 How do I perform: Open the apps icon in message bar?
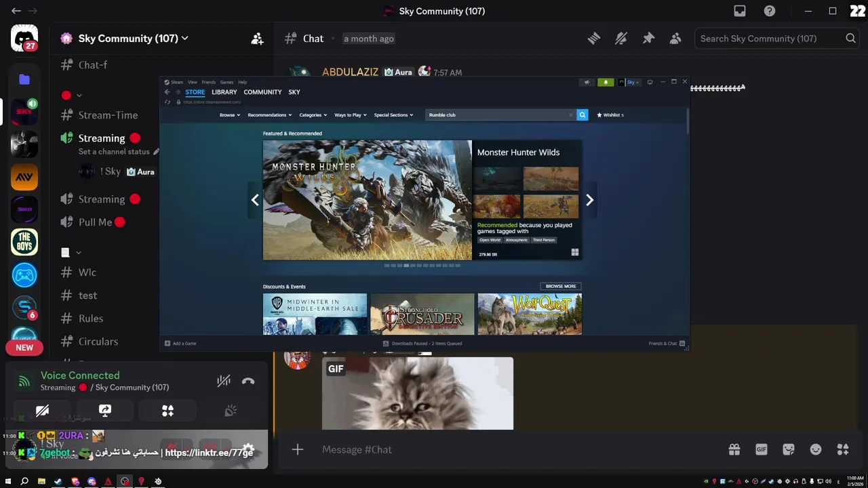pos(843,449)
